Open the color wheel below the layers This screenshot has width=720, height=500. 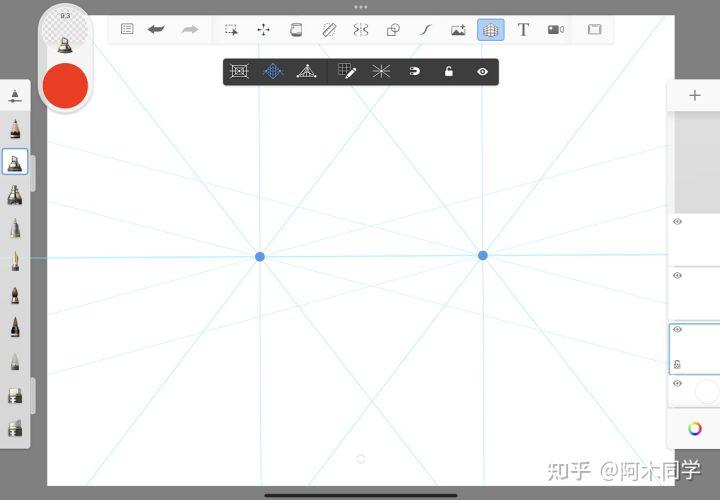coord(695,429)
